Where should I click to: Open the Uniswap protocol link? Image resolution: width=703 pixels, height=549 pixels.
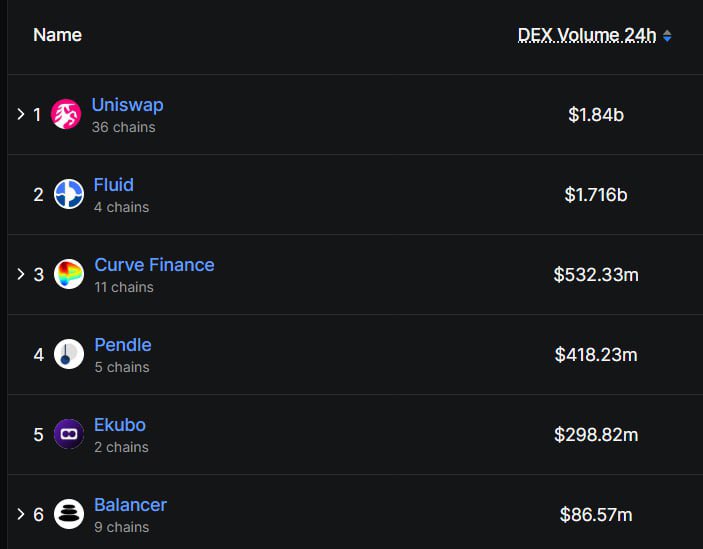pos(127,105)
